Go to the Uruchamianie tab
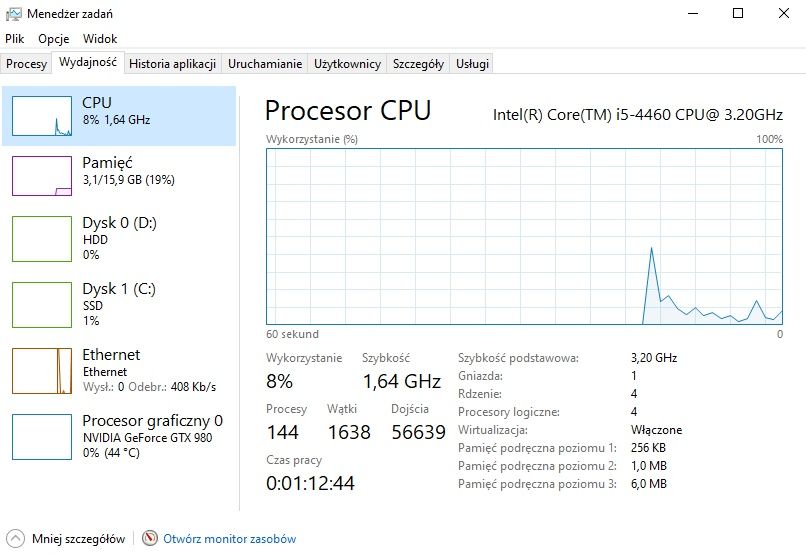Viewport: 806px width, 560px height. 265,64
